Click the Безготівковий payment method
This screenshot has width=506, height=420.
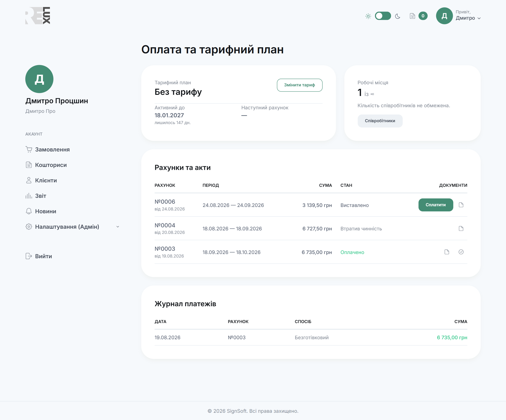point(312,337)
